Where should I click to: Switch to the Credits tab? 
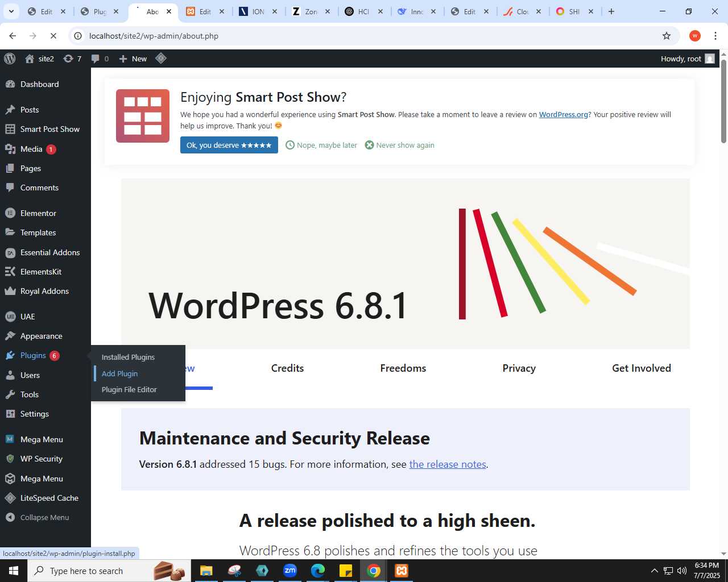point(287,368)
